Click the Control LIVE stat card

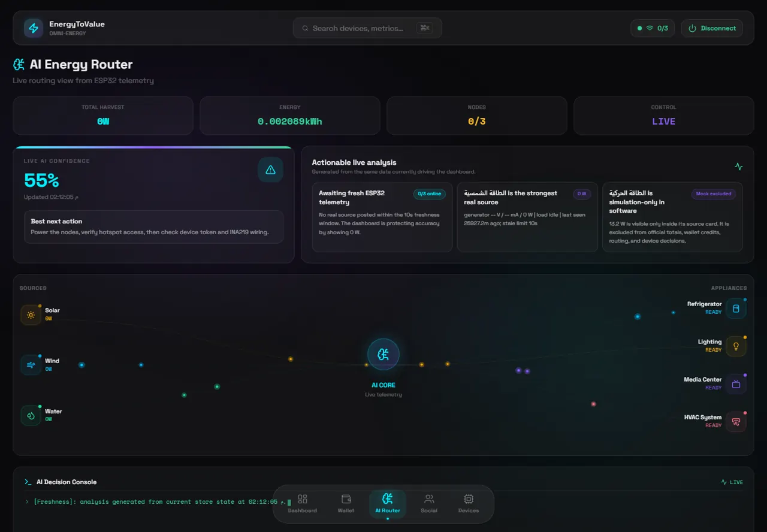pyautogui.click(x=664, y=116)
